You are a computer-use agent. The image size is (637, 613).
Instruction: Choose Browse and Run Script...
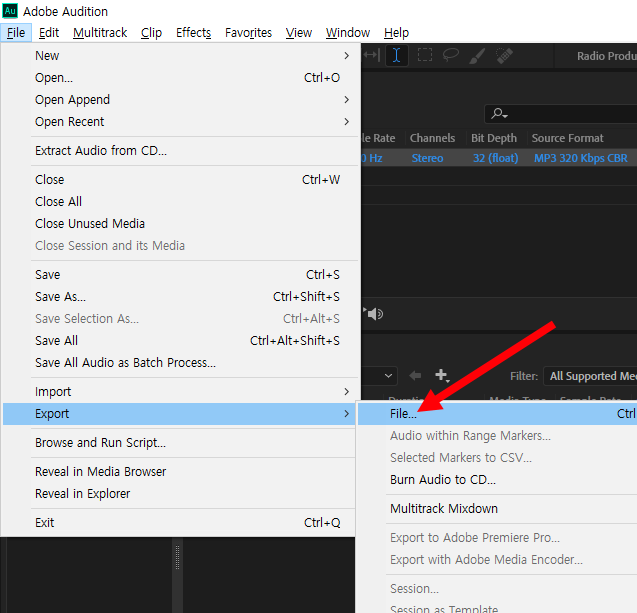pos(179,442)
